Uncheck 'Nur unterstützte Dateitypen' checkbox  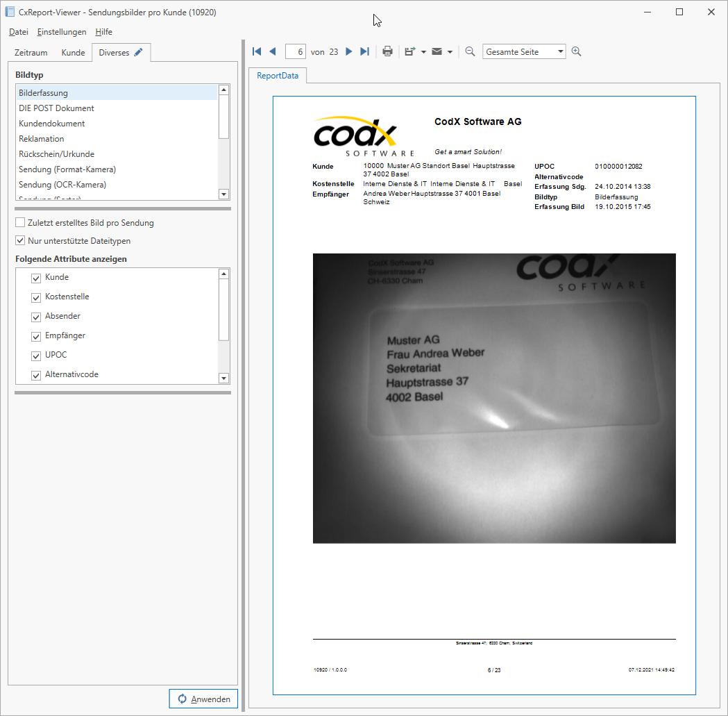(x=20, y=241)
